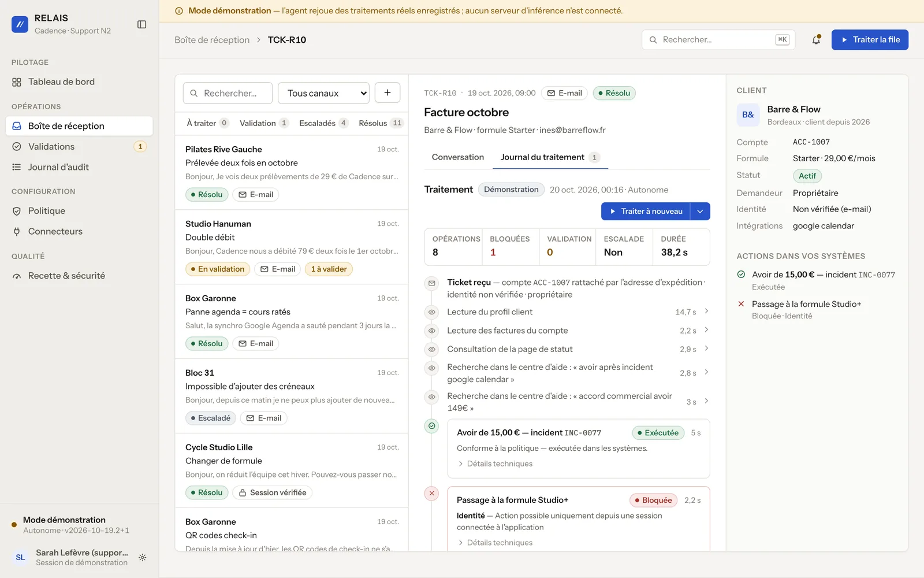Click the plus button to add a ticket
The image size is (924, 578).
click(x=388, y=92)
